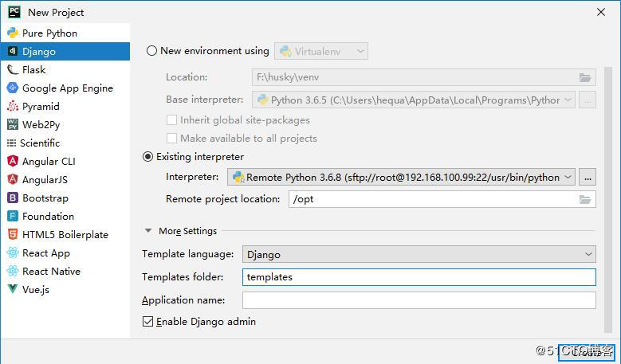621x364 pixels.
Task: Click the Bootstrap B icon
Action: 13,198
